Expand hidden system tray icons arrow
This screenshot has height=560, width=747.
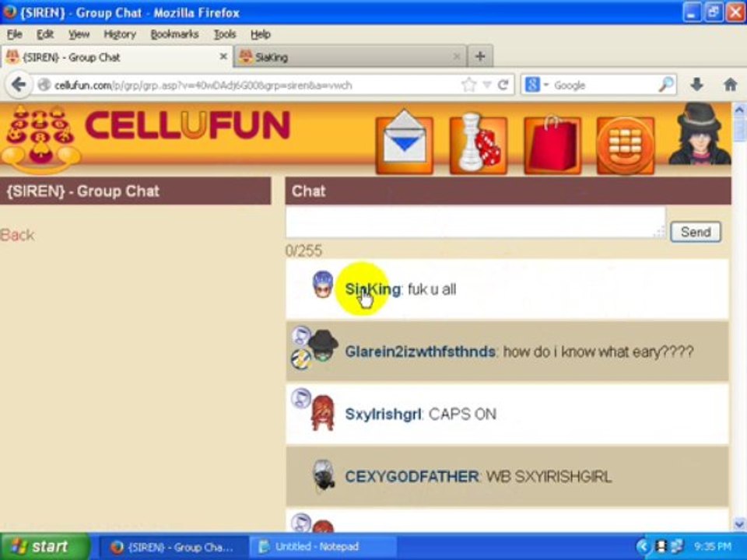tap(642, 547)
